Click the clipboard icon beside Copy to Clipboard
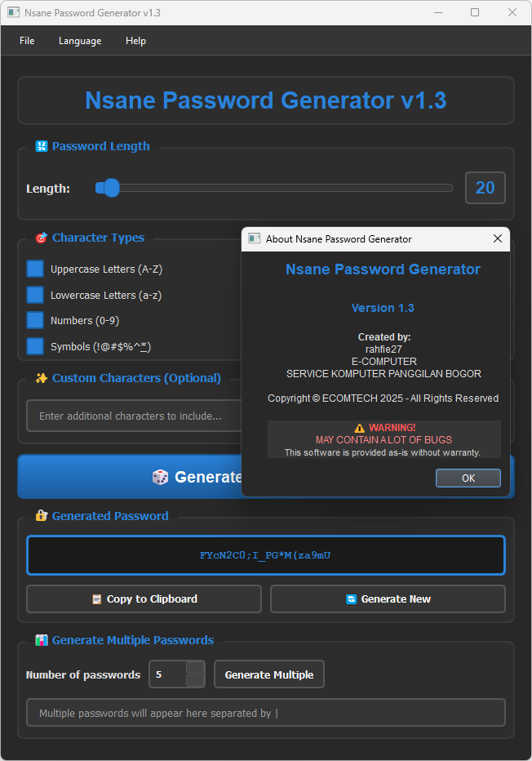 pos(97,599)
